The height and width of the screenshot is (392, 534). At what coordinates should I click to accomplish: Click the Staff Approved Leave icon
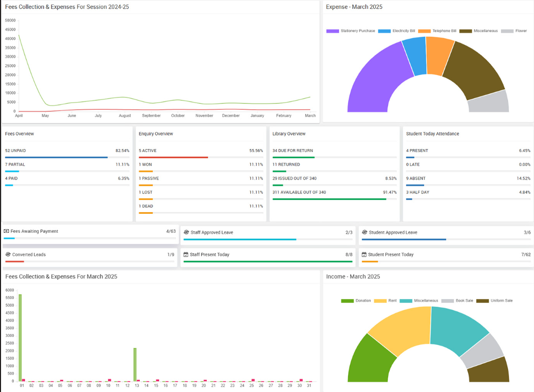[x=186, y=232]
